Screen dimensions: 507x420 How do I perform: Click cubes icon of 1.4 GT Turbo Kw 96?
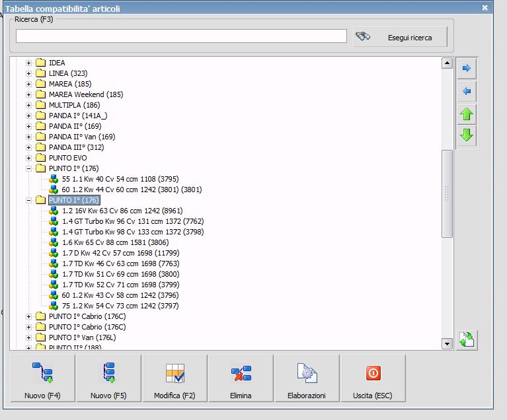click(x=54, y=221)
